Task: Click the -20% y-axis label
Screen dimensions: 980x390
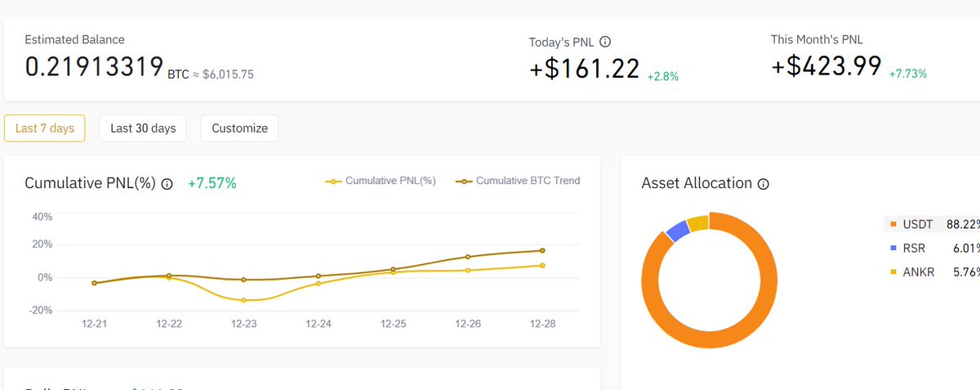Action: coord(41,311)
